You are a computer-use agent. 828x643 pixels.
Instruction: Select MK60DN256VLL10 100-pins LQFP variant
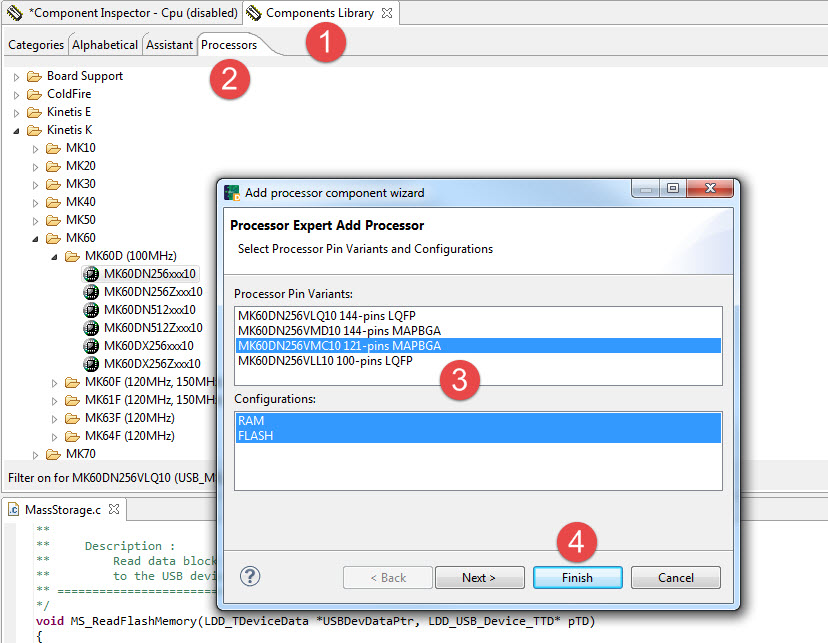coord(478,361)
